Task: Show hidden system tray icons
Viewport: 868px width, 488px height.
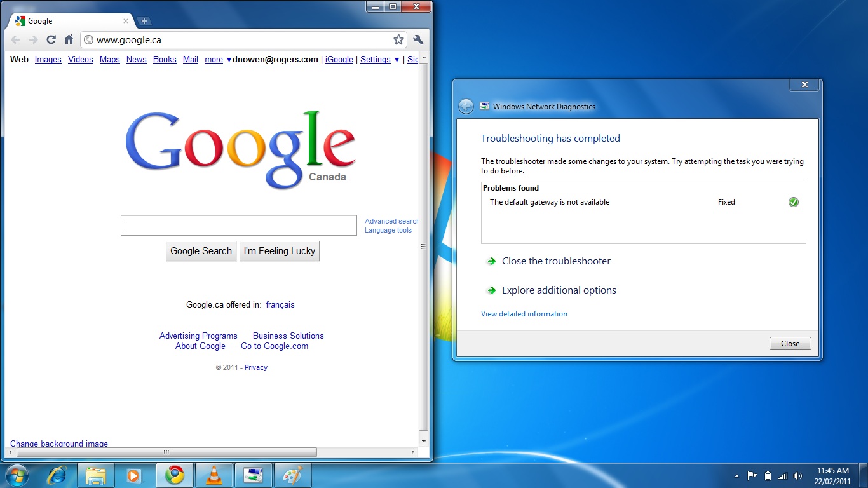Action: [736, 476]
